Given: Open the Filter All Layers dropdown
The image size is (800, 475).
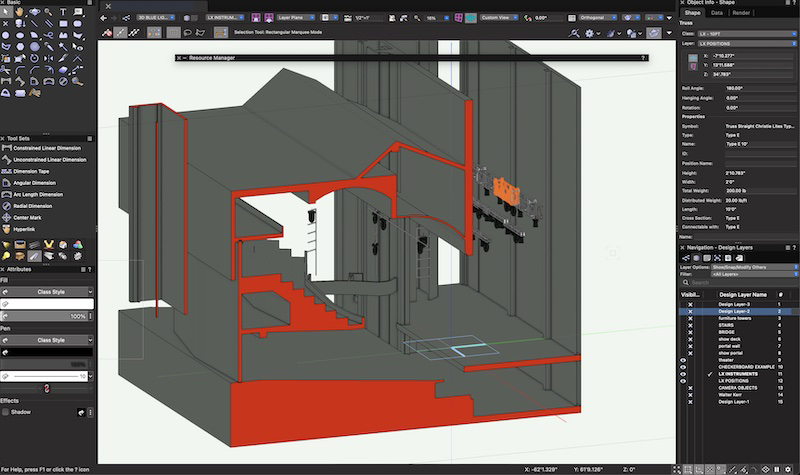Looking at the screenshot, I should (755, 274).
